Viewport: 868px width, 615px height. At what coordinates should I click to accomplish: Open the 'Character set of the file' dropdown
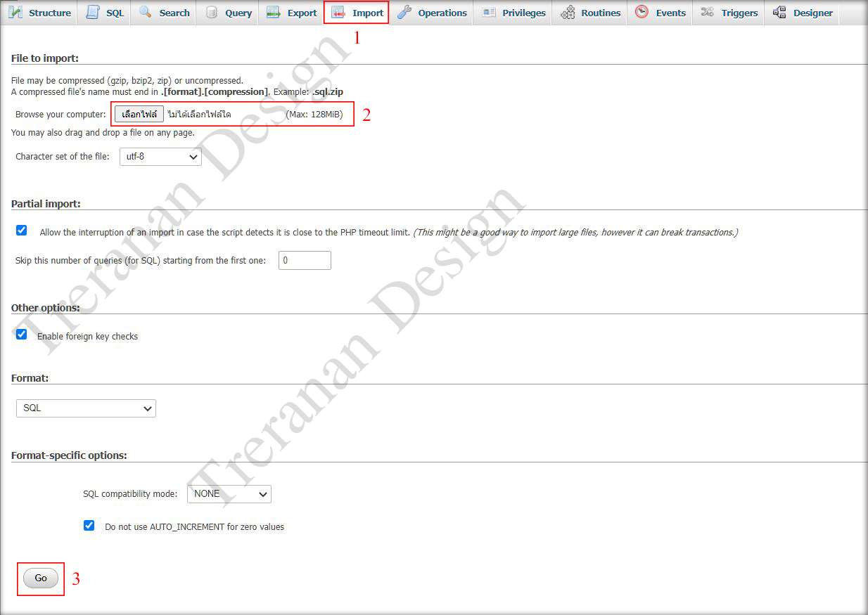160,157
